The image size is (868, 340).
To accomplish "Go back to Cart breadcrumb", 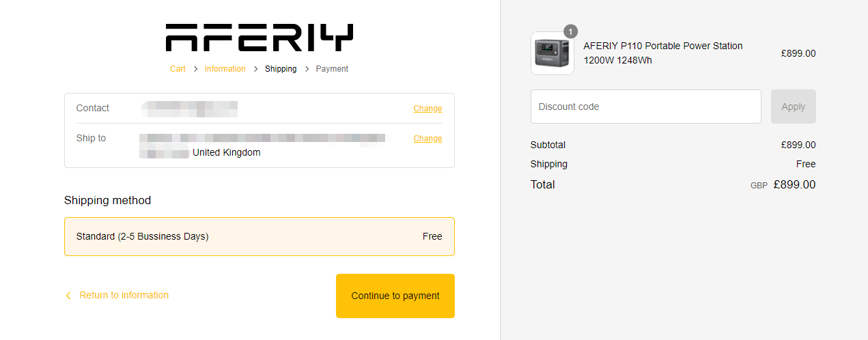I will point(178,69).
